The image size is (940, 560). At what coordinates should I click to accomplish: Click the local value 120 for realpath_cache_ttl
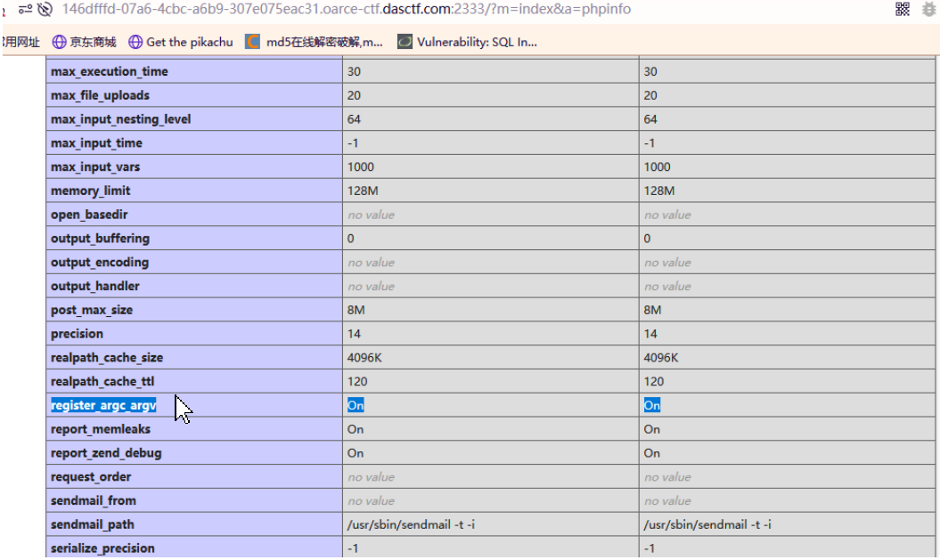coord(357,382)
